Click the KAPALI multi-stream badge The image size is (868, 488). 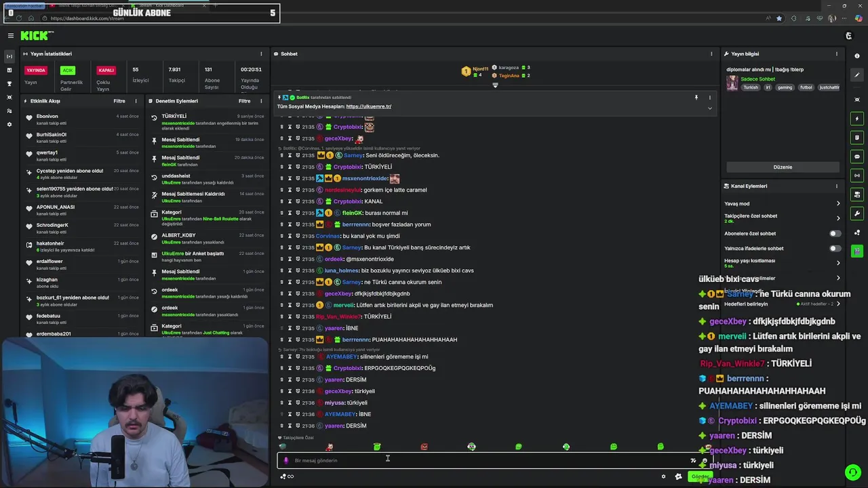coord(106,70)
